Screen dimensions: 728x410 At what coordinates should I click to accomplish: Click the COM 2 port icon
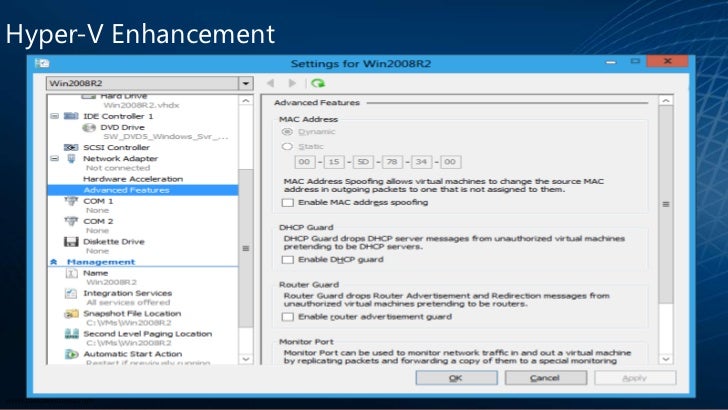(71, 221)
